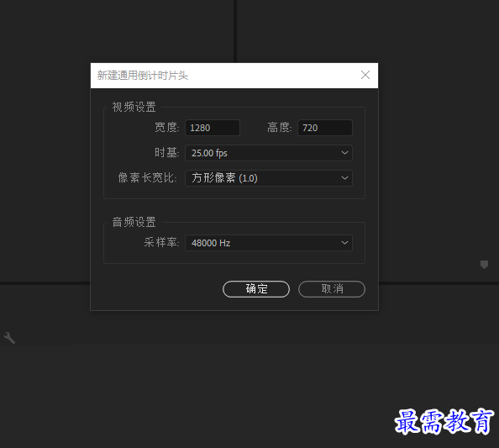499x448 pixels.
Task: Cancel the dialog with 取消 button
Action: (x=332, y=289)
